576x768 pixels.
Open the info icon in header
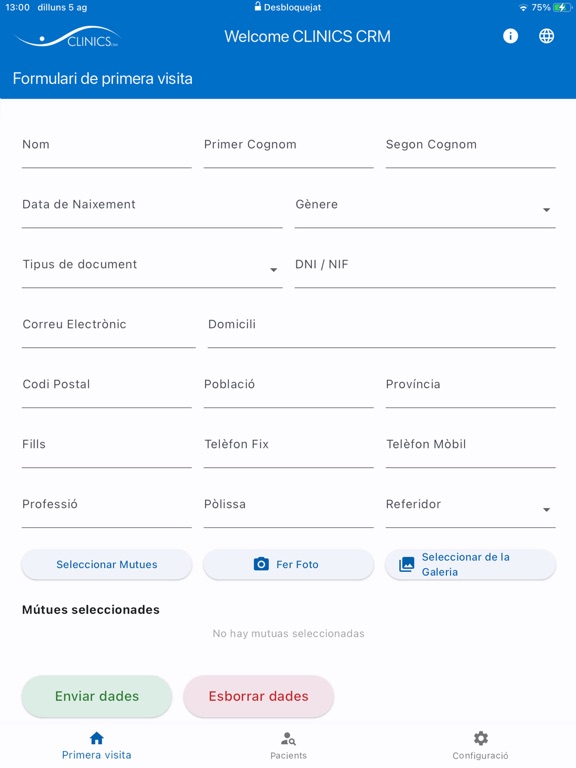(x=510, y=36)
